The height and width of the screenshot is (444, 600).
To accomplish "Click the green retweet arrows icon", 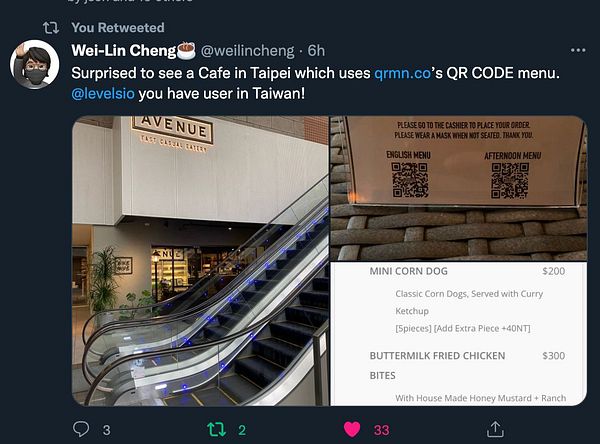I will click(216, 429).
